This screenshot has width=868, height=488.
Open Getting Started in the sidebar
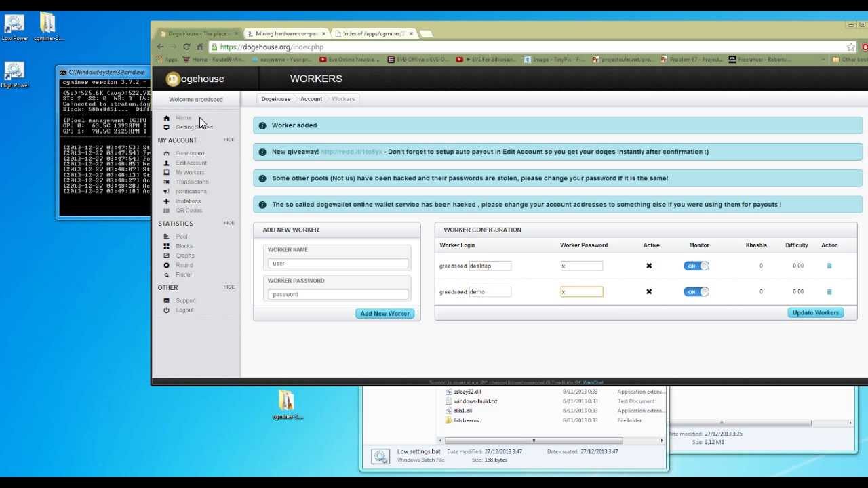click(194, 127)
